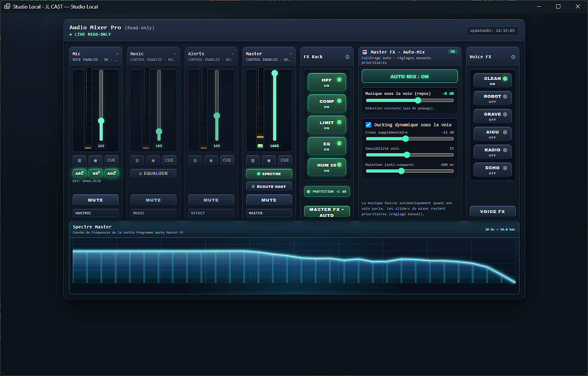The width and height of the screenshot is (588, 376).
Task: Open the Voice FX info icon
Action: (x=513, y=57)
